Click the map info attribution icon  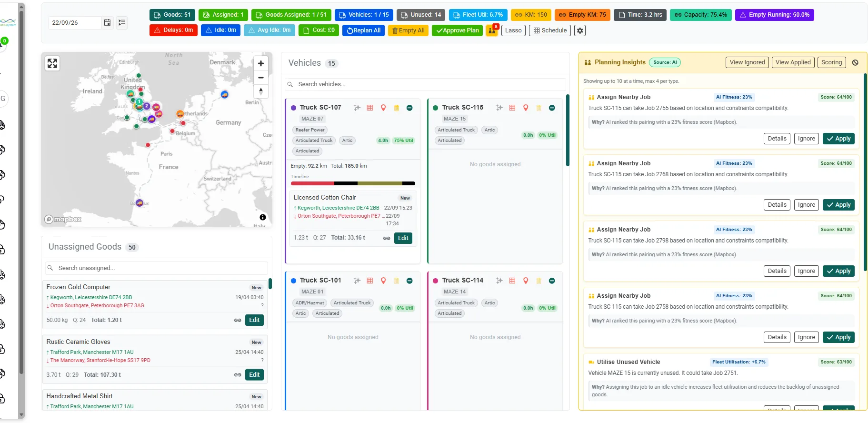pyautogui.click(x=263, y=217)
